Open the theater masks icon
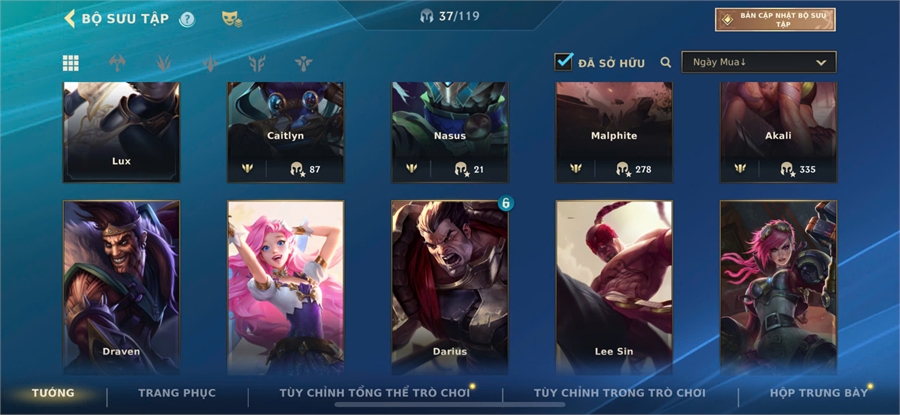This screenshot has height=415, width=900. 232,19
